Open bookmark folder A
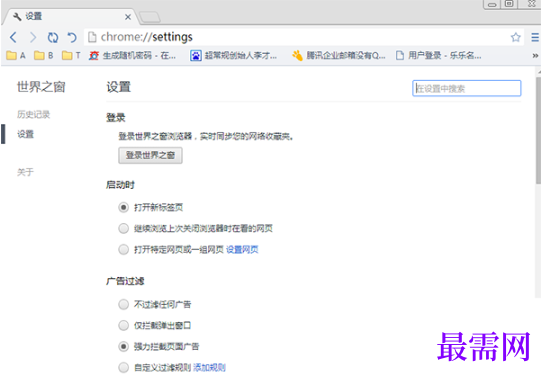 pos(16,55)
